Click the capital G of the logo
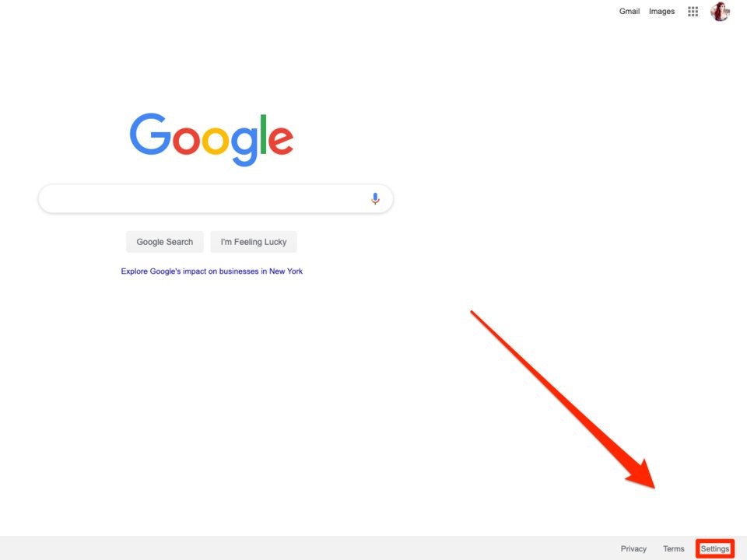 [150, 134]
